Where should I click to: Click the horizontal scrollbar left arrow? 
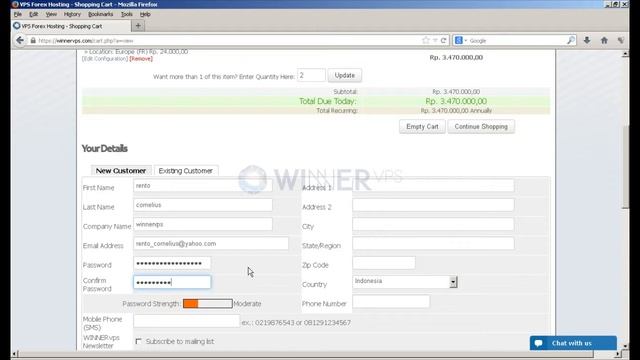pos(15,353)
